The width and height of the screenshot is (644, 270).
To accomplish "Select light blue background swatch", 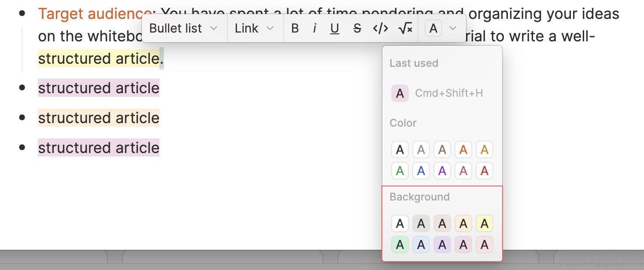I will [x=421, y=244].
